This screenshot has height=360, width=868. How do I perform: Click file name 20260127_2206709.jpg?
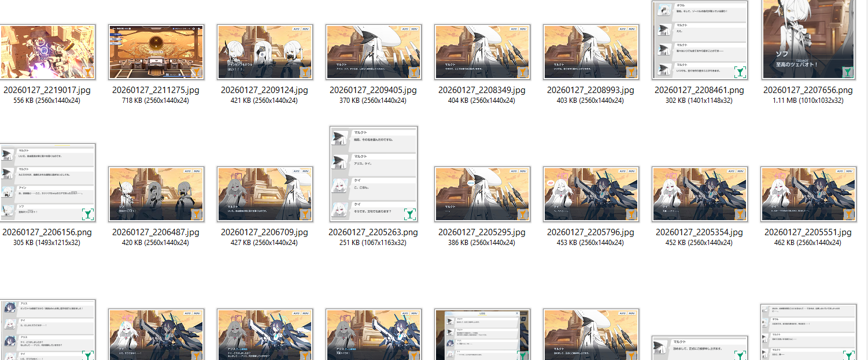(x=264, y=232)
